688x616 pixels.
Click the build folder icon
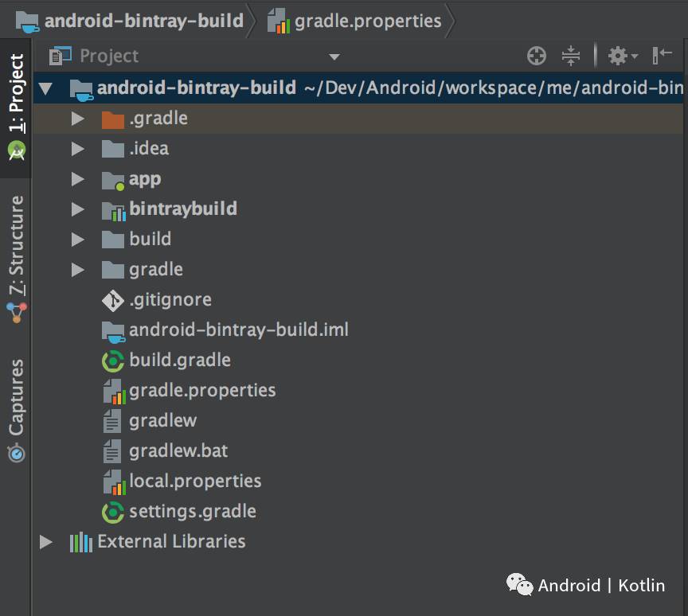point(113,240)
